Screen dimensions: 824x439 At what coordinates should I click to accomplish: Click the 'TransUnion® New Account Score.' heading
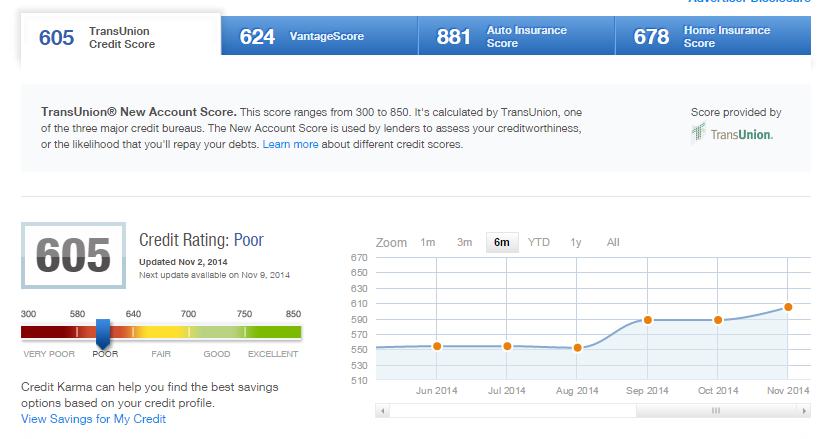pyautogui.click(x=139, y=112)
